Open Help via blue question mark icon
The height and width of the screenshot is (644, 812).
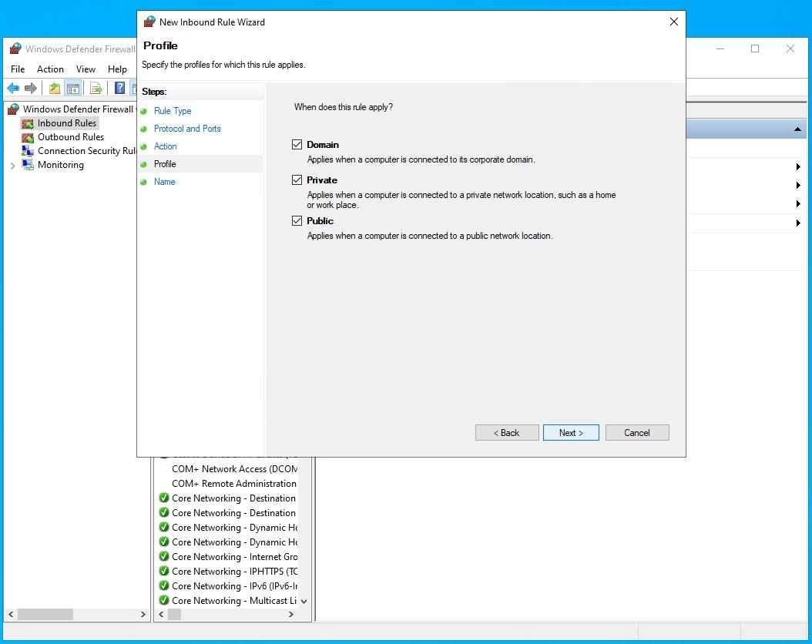point(119,88)
